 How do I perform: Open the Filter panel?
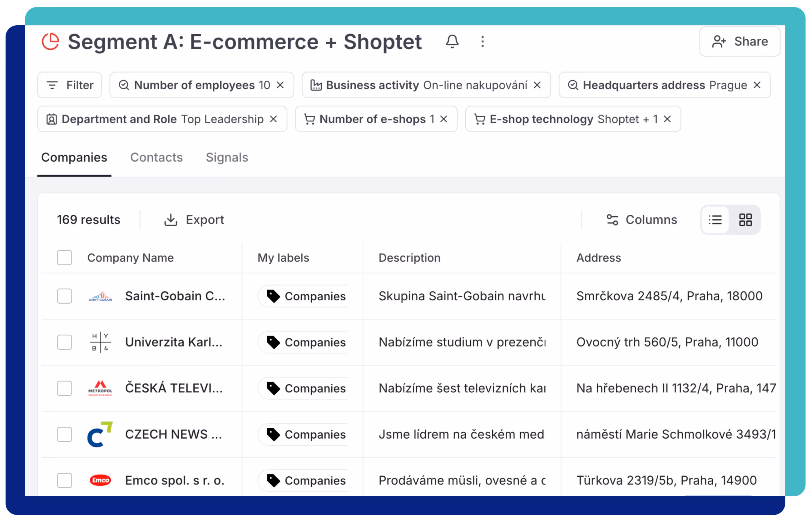70,85
